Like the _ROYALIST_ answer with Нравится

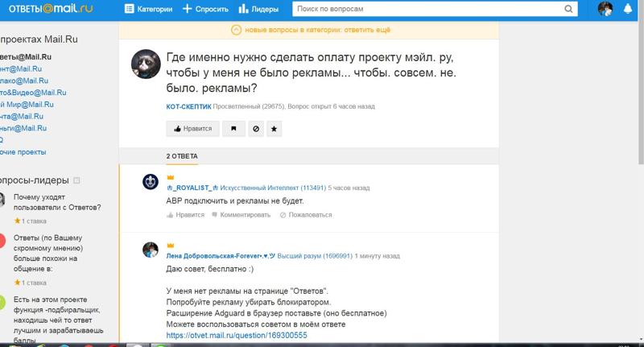[x=185, y=215]
